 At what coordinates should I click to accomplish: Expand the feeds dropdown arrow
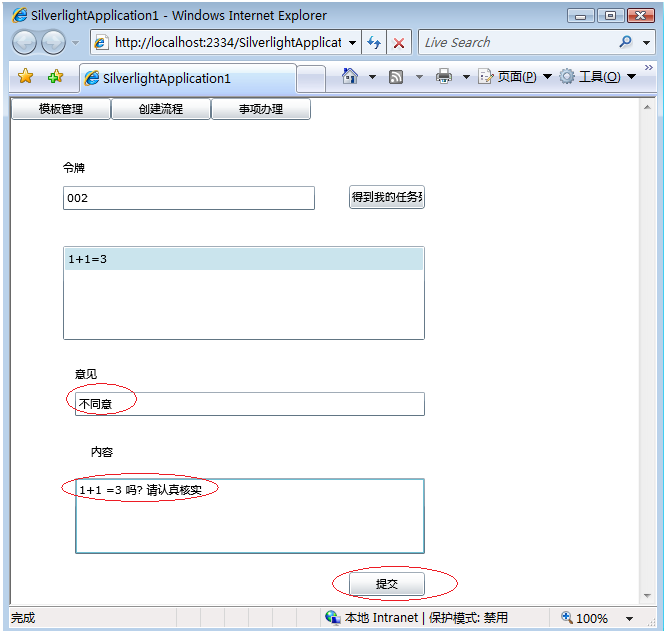[419, 77]
